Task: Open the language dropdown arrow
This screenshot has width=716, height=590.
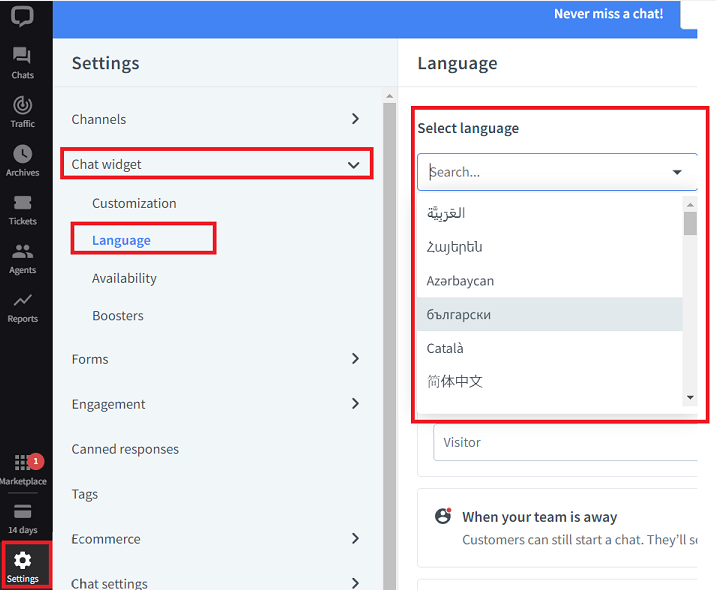Action: click(x=677, y=172)
